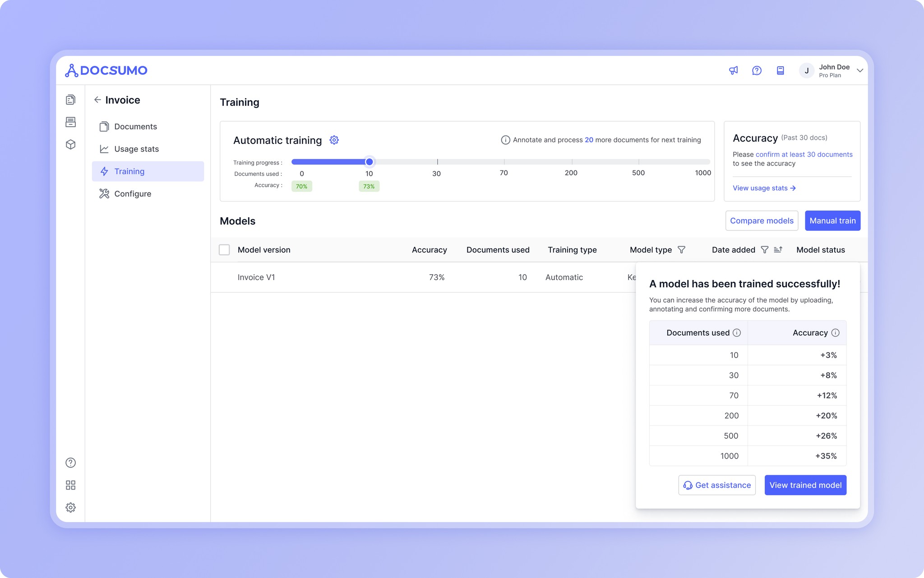924x578 pixels.
Task: Open the documentation book icon in header
Action: tap(780, 70)
